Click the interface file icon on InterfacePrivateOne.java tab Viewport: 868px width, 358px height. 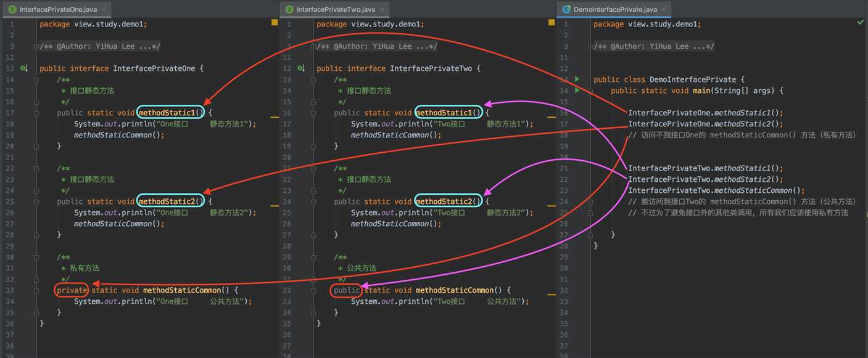tap(12, 10)
